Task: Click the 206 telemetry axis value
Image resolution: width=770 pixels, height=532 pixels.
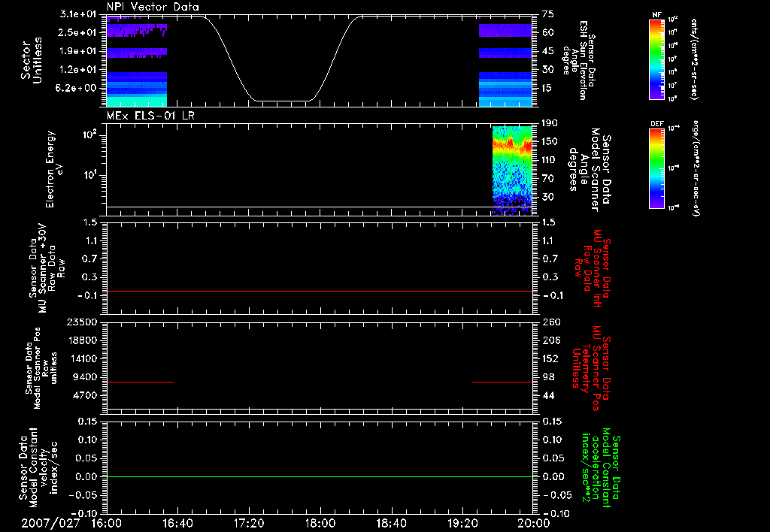Action: [550, 340]
